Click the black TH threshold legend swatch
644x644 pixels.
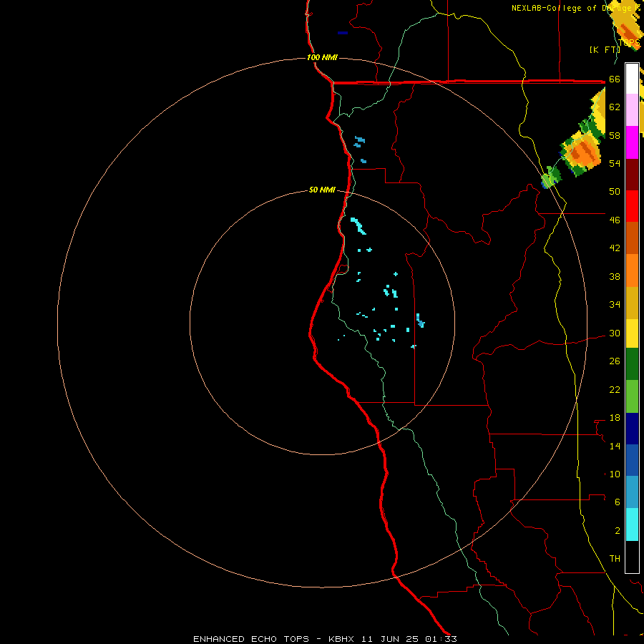pos(632,557)
